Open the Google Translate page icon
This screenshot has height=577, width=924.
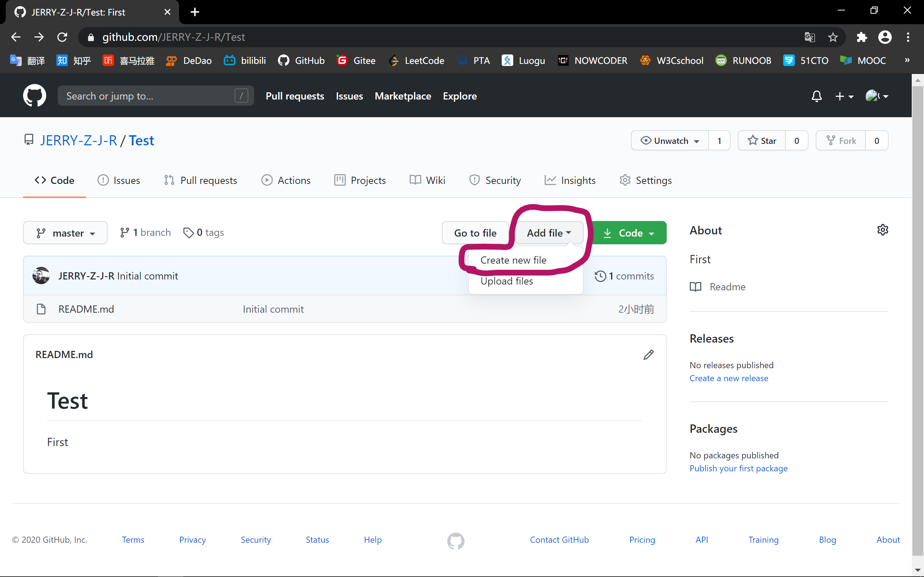tap(810, 37)
